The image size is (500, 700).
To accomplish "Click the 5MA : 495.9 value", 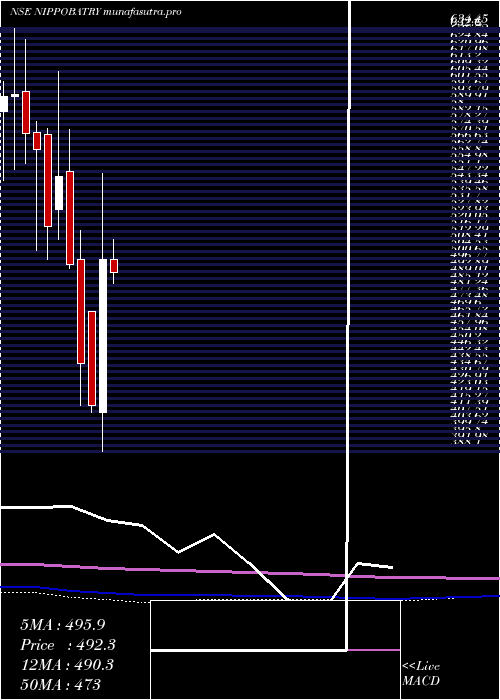I will [62, 625].
